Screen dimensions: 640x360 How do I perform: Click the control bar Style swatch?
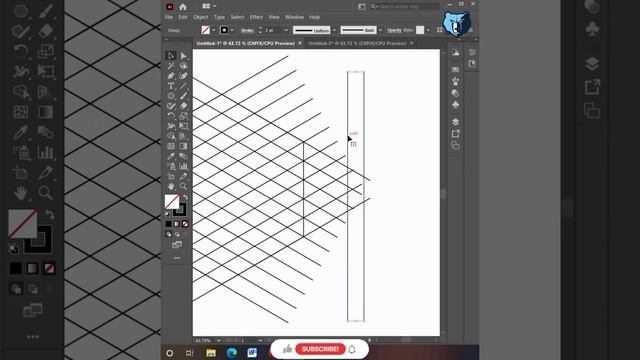coord(420,30)
